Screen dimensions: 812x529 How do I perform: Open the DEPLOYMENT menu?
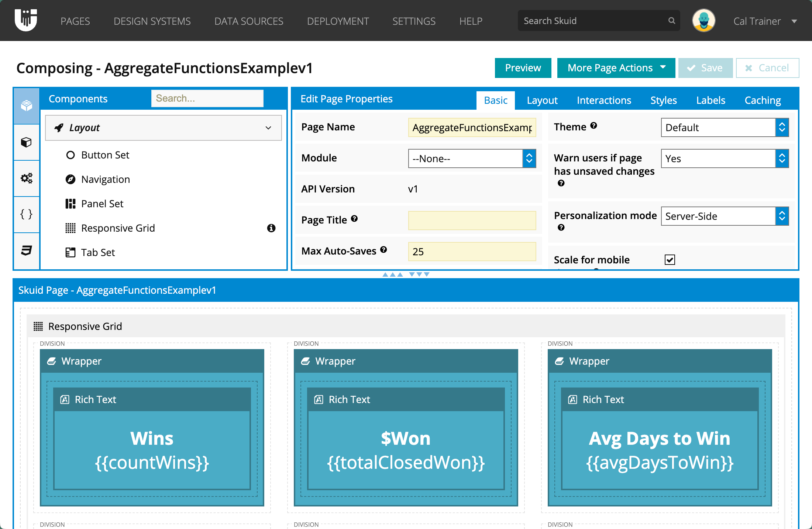click(x=338, y=21)
